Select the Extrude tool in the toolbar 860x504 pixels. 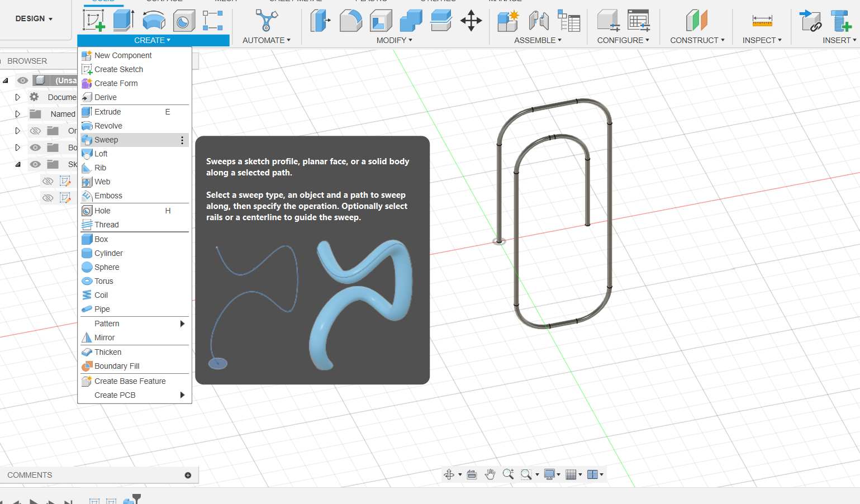123,21
